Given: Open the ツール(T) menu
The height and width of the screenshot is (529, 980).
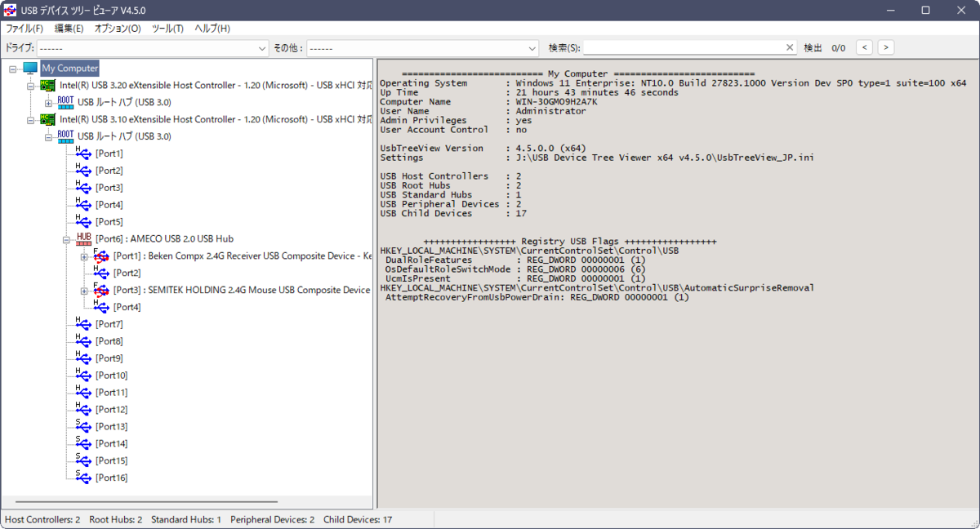Looking at the screenshot, I should pos(167,29).
